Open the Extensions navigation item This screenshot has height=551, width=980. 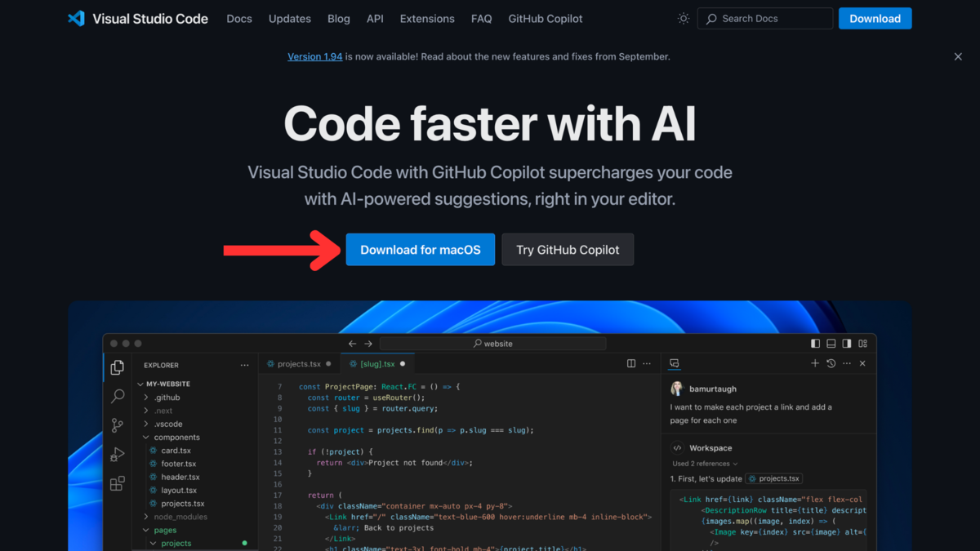427,19
